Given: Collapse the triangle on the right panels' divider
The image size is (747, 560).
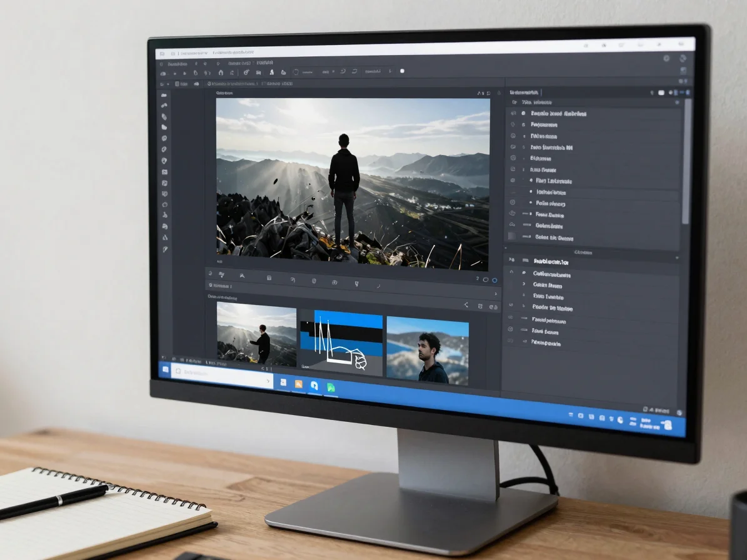Looking at the screenshot, I should [506, 248].
